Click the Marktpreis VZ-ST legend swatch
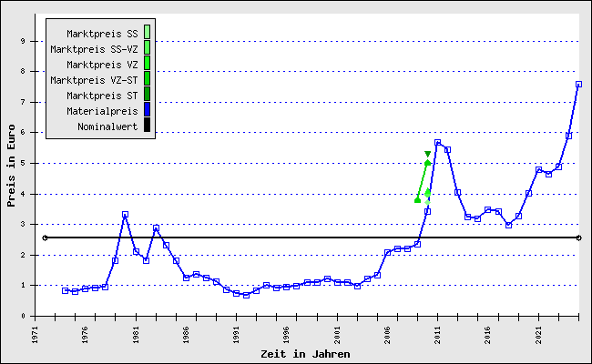 point(148,79)
